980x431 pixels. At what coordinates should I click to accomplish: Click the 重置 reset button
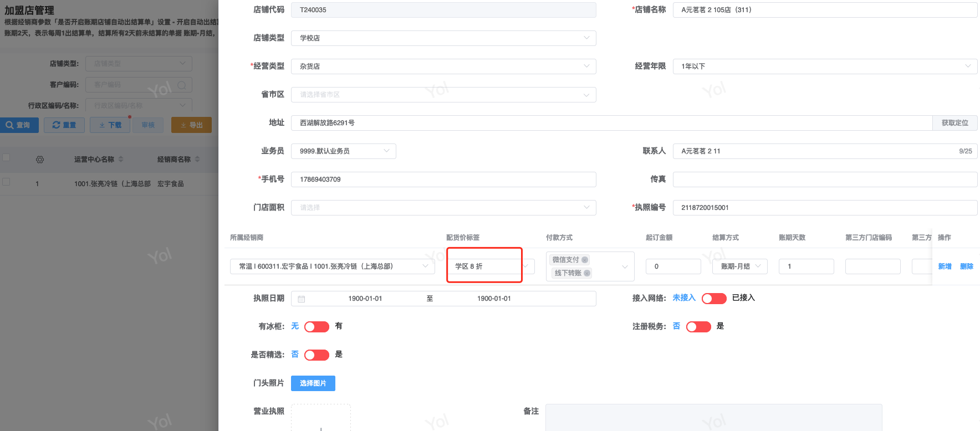point(64,125)
